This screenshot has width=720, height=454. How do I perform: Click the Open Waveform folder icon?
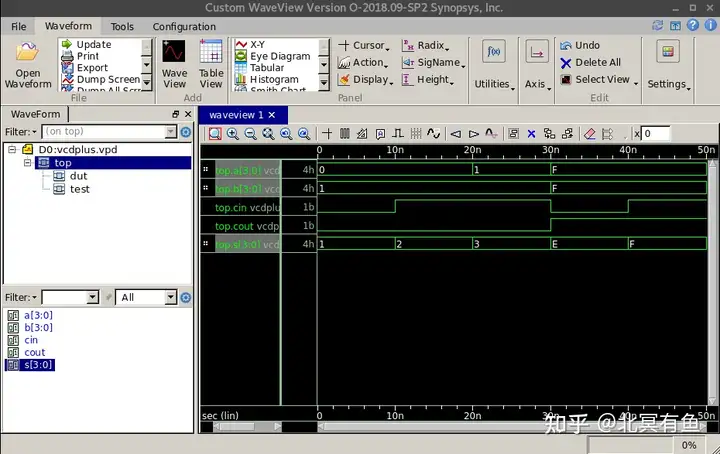pyautogui.click(x=28, y=52)
